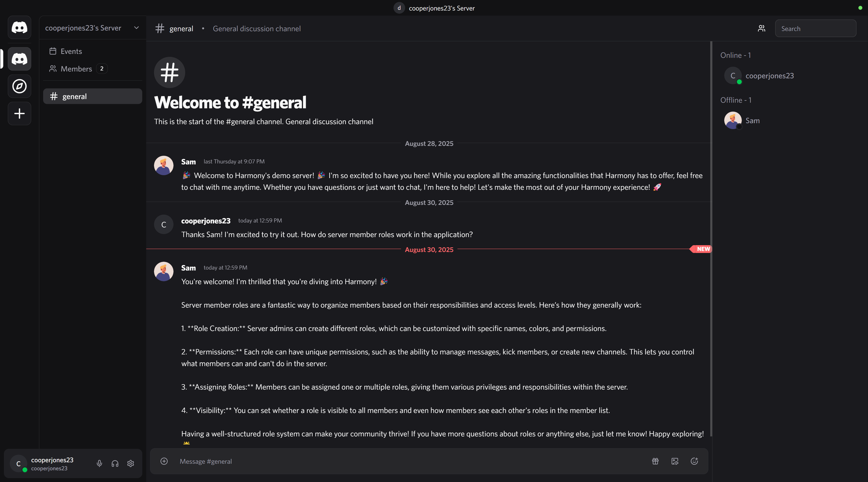The image size is (868, 482).
Task: Click the channel hashtag icon beside general
Action: 160,28
